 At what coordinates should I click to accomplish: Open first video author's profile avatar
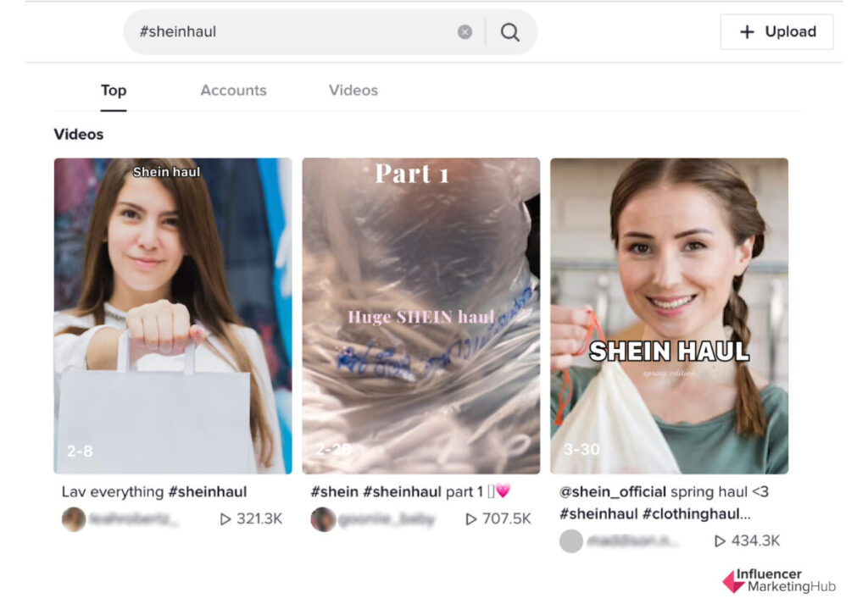point(74,519)
